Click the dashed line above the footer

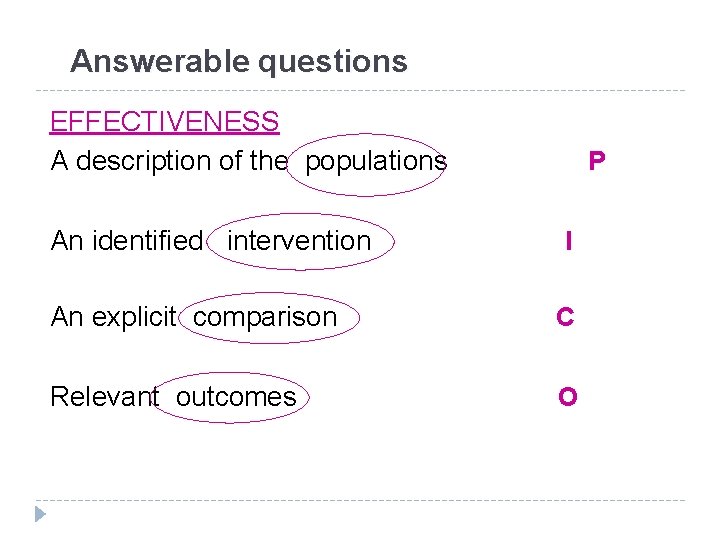tap(360, 500)
